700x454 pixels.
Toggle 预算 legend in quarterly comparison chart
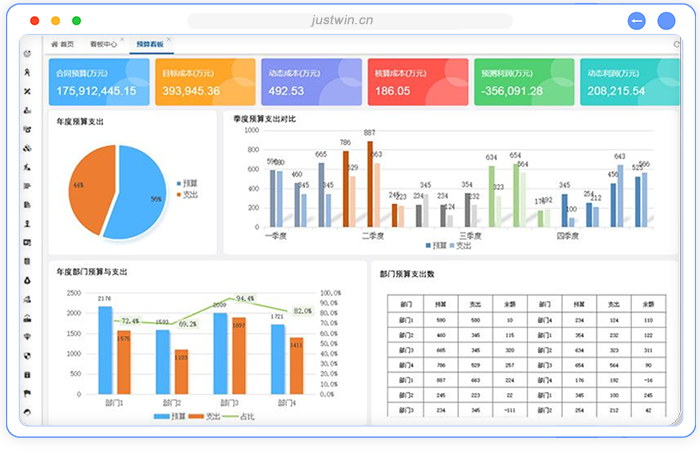[435, 245]
